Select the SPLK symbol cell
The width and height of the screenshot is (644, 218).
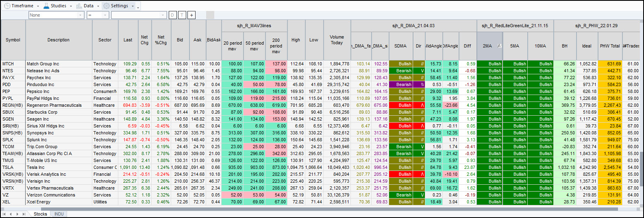(13, 140)
